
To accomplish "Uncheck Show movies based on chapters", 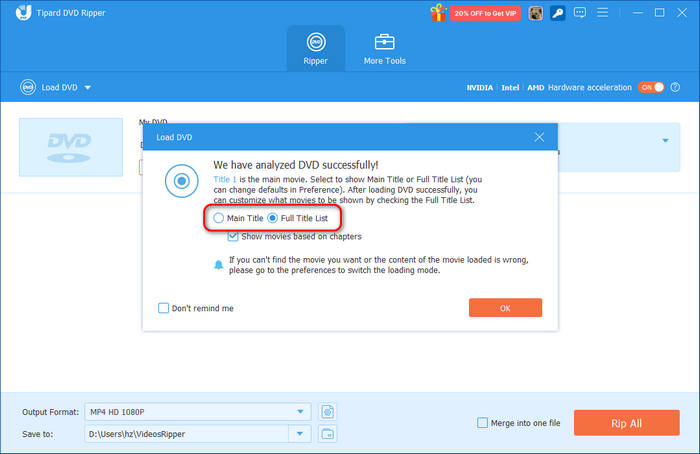I will click(233, 237).
